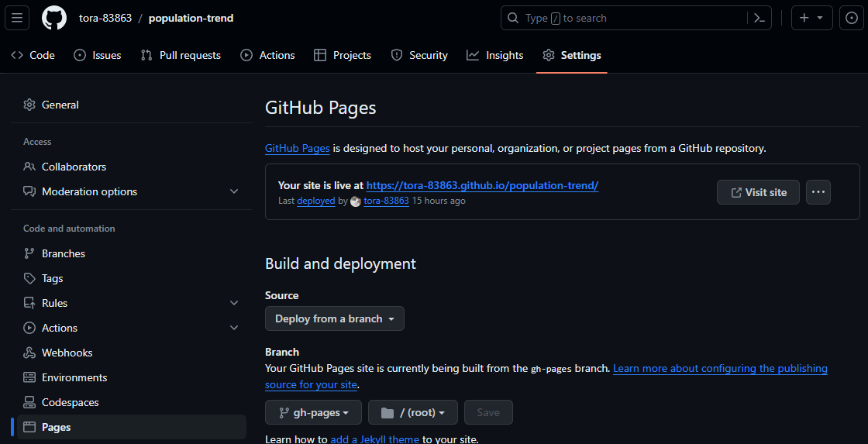
Task: Select General in the settings sidebar
Action: click(x=132, y=105)
